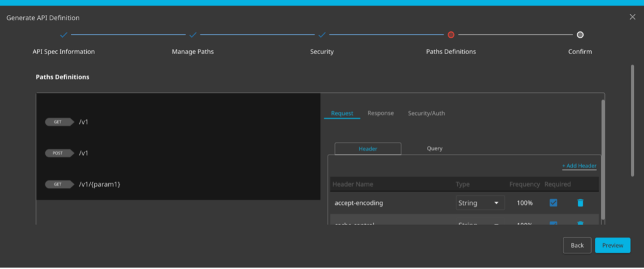Select the POST method badge for /v1
644x269 pixels.
pos(60,153)
